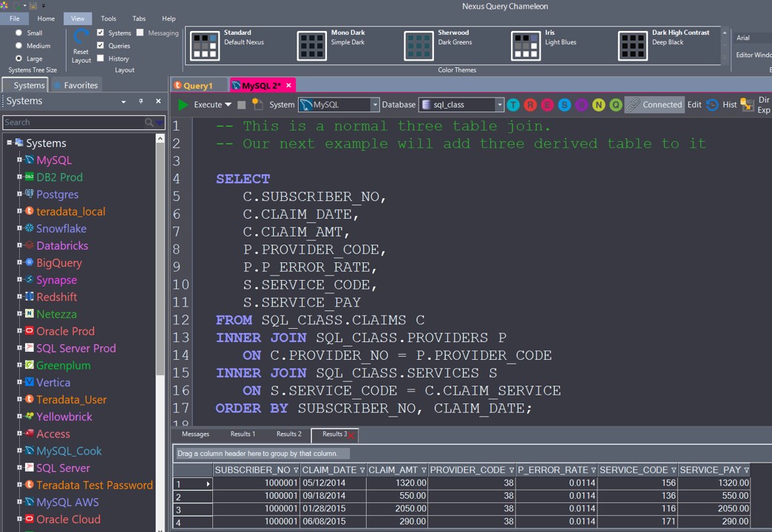Click the green Execute play icon

183,105
